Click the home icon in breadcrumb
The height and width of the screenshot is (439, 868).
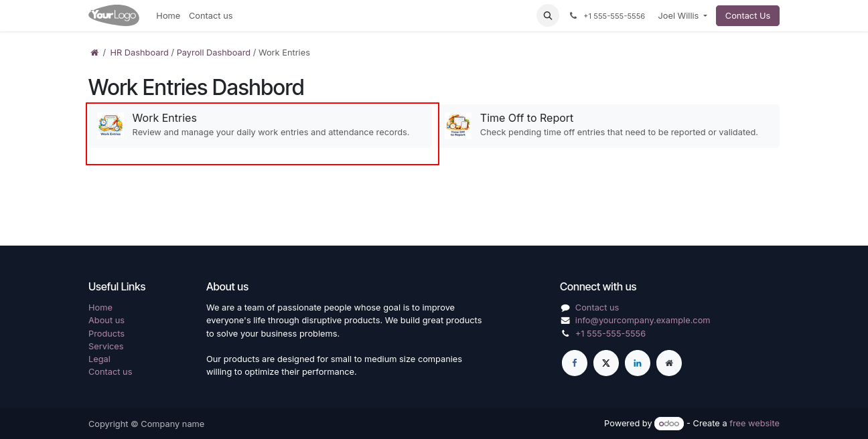click(x=94, y=53)
